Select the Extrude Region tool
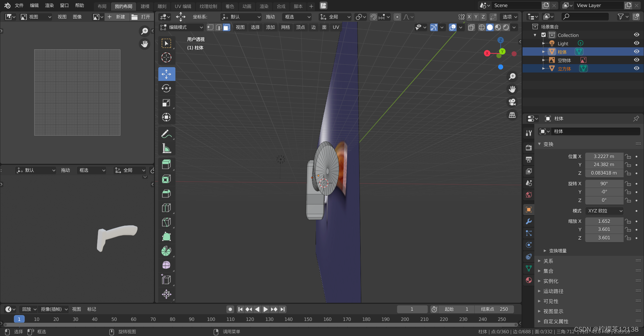 coord(166,164)
